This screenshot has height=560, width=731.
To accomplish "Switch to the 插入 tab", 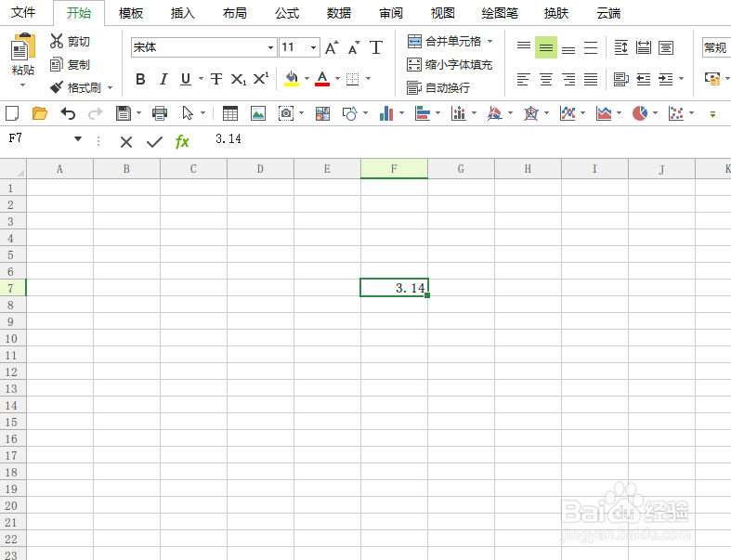I will click(183, 13).
